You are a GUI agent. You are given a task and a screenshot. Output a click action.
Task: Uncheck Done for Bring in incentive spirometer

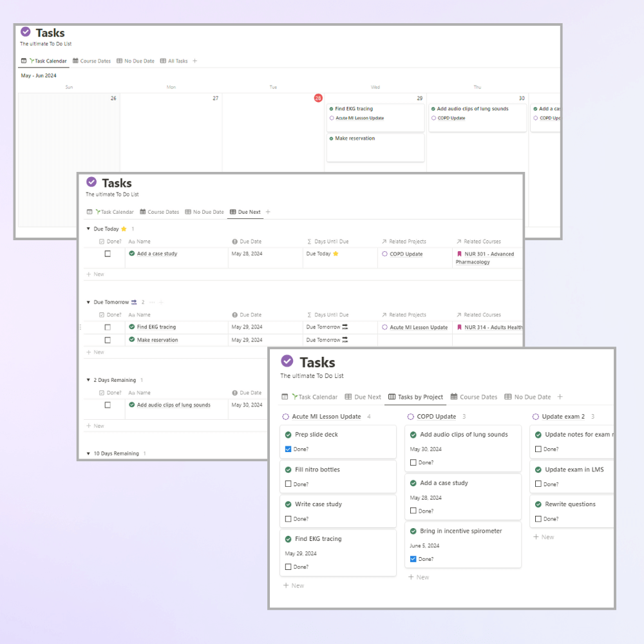[413, 559]
